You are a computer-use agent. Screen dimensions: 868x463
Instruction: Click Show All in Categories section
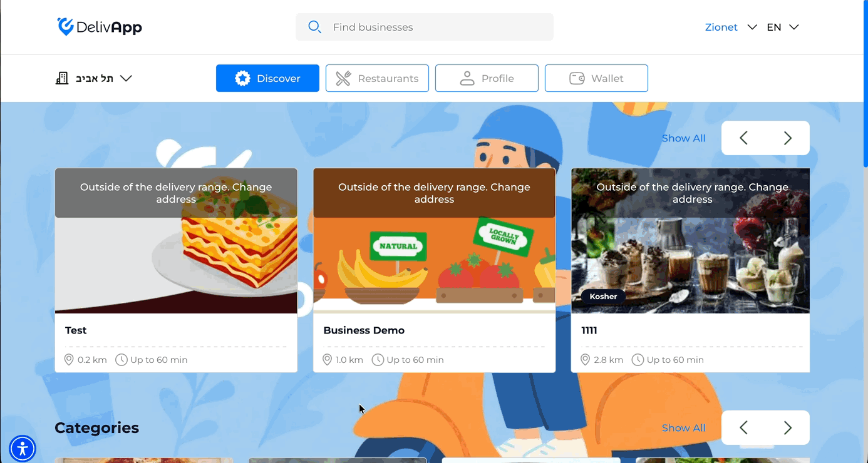point(683,428)
